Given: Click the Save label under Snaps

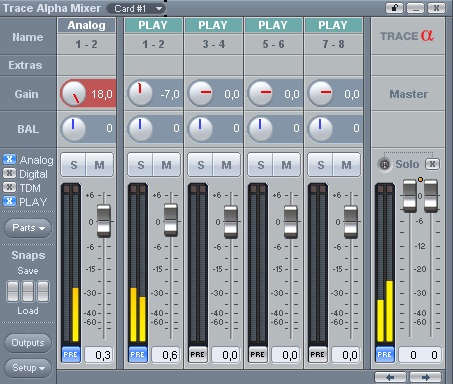Looking at the screenshot, I should coord(28,271).
